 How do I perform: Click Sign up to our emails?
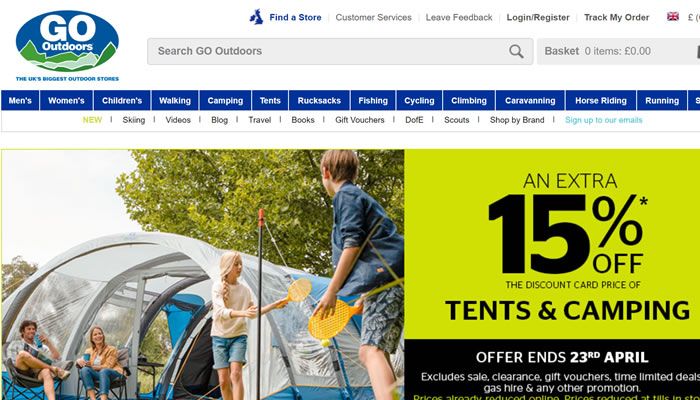pyautogui.click(x=604, y=120)
